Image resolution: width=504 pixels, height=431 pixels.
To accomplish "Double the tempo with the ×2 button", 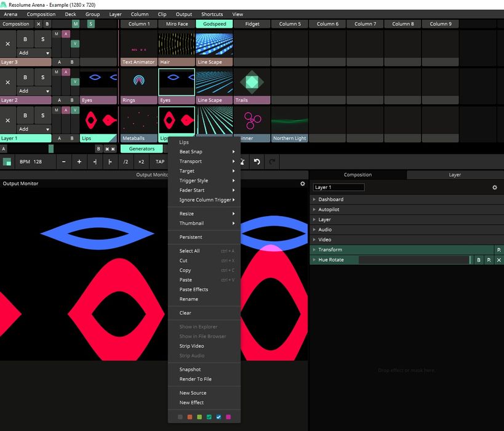I will pyautogui.click(x=141, y=161).
